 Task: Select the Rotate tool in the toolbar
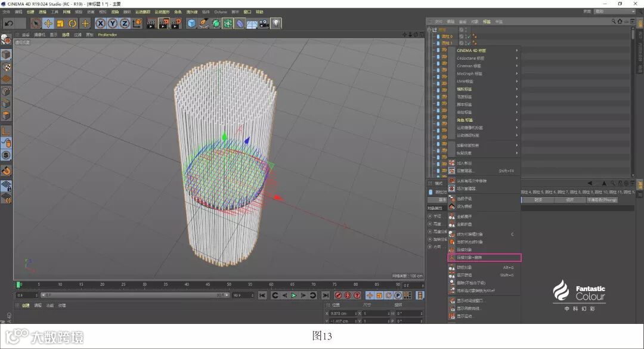coord(73,23)
